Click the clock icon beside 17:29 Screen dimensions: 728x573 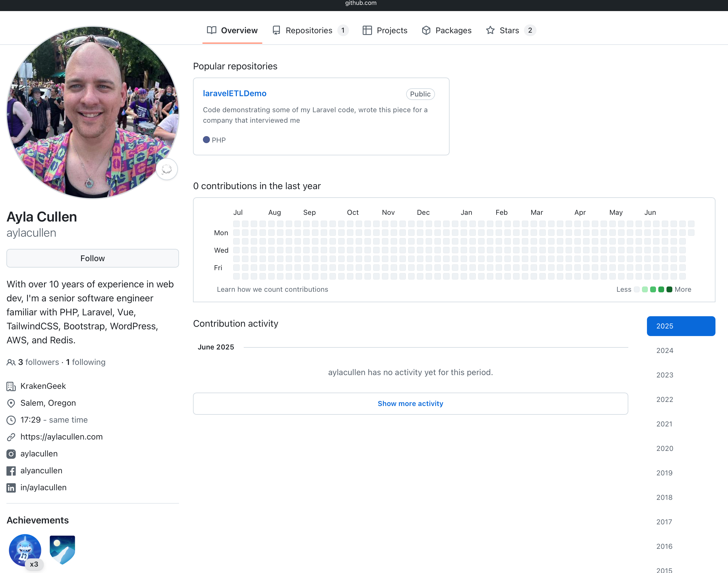click(11, 420)
